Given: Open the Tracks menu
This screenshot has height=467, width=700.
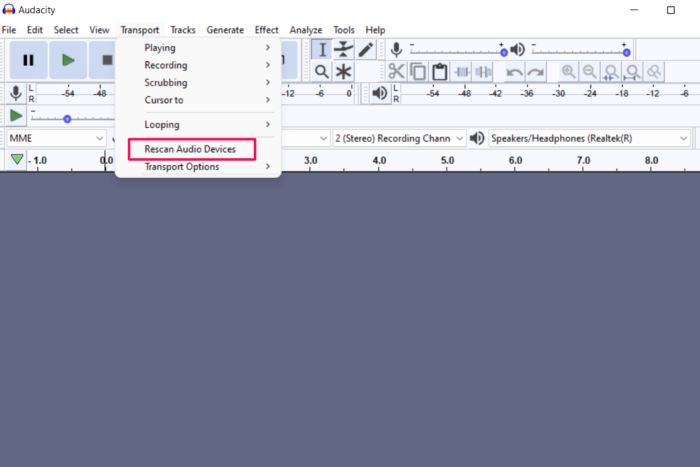Looking at the screenshot, I should (x=183, y=30).
